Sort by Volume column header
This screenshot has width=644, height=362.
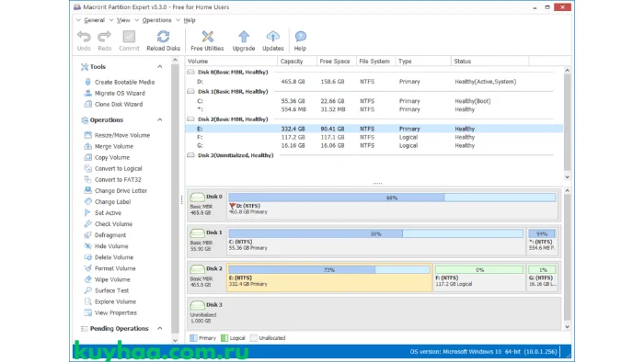pos(231,61)
